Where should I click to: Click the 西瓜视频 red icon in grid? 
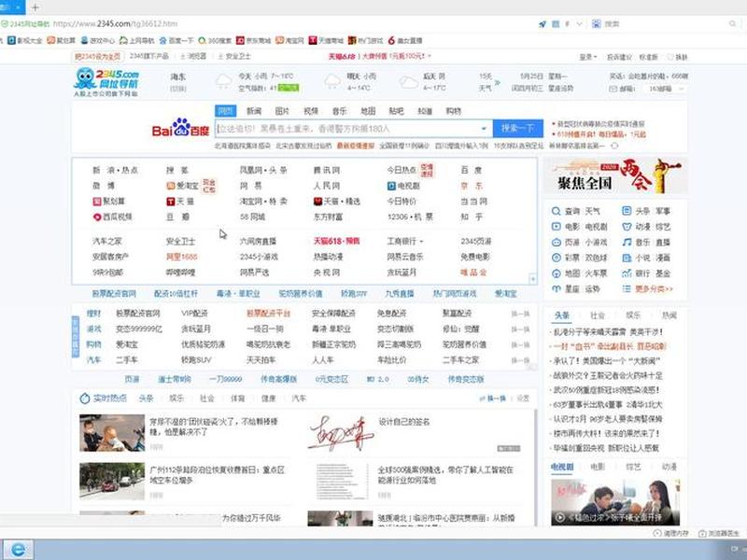tap(97, 217)
